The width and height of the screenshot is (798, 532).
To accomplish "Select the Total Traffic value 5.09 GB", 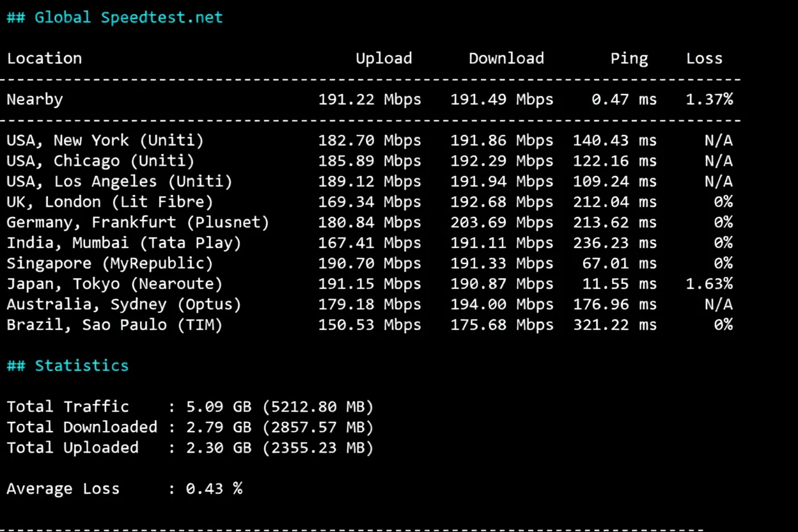I will [x=218, y=406].
